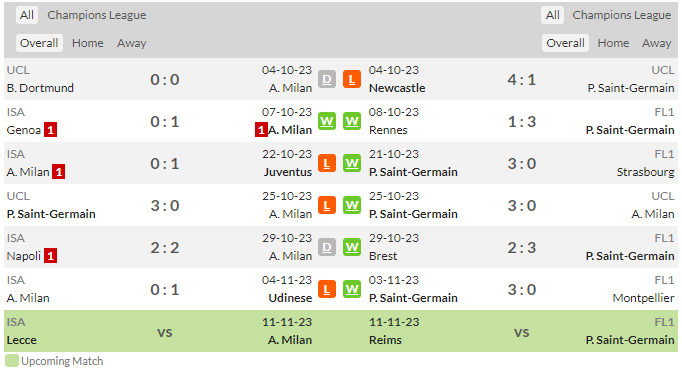Open the Lecce team link
This screenshot has height=382, width=682.
pyautogui.click(x=21, y=340)
